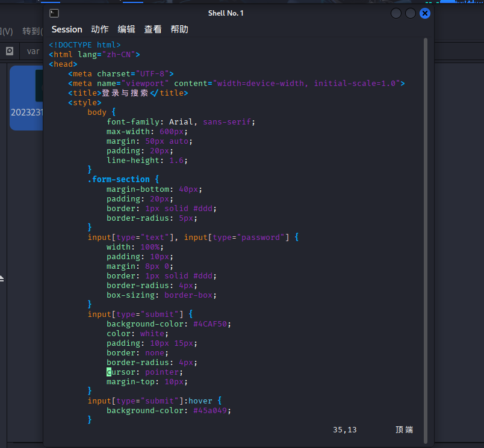The image size is (484, 448).
Task: Open the 编辑 menu
Action: (x=126, y=29)
